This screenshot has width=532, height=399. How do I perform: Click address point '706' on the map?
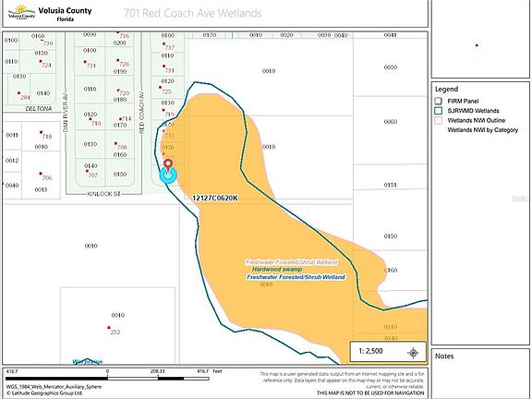tap(47, 177)
